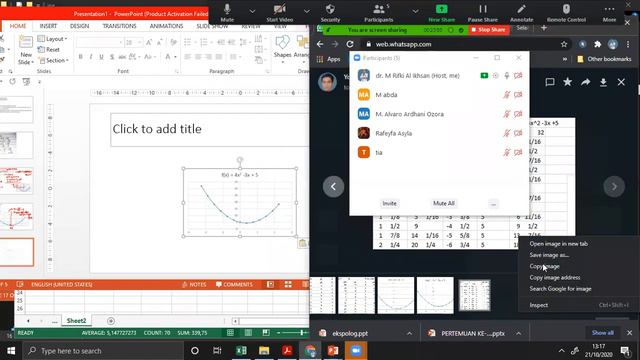This screenshot has height=360, width=640.
Task: Open Chrome three-dot menu
Action: pyautogui.click(x=628, y=44)
